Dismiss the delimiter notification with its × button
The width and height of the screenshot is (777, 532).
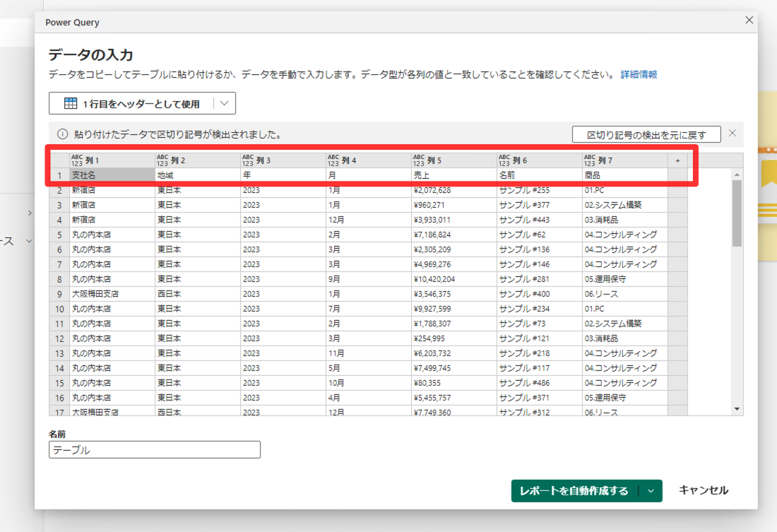[x=732, y=133]
